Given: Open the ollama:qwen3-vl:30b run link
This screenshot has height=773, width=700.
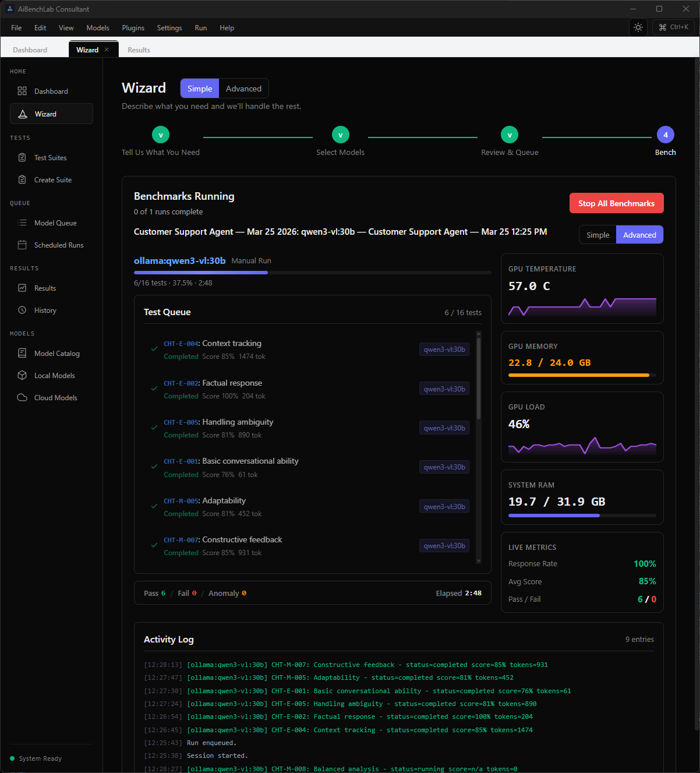Looking at the screenshot, I should point(179,260).
